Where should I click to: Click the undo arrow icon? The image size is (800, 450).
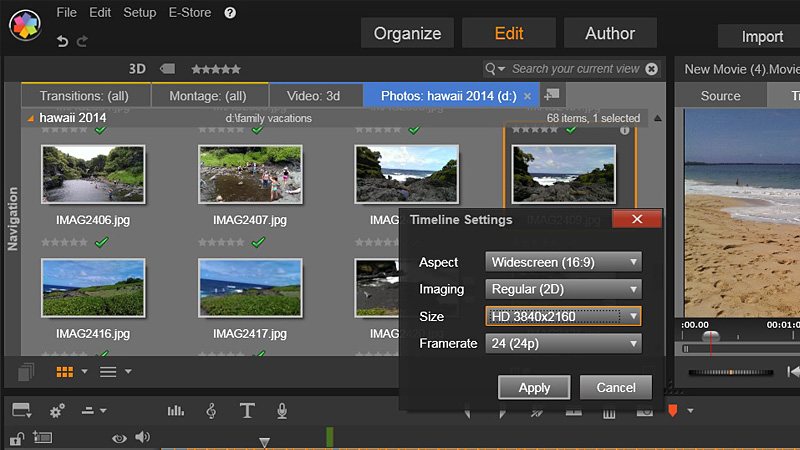[63, 41]
